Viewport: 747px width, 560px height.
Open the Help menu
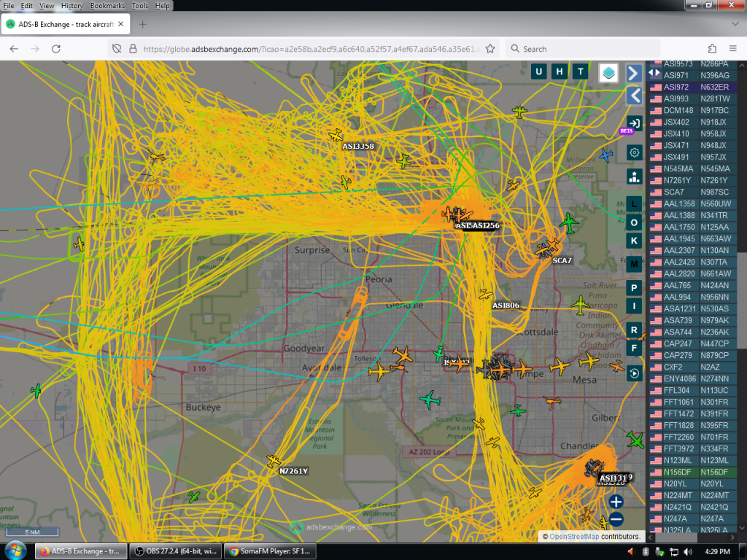[x=162, y=6]
